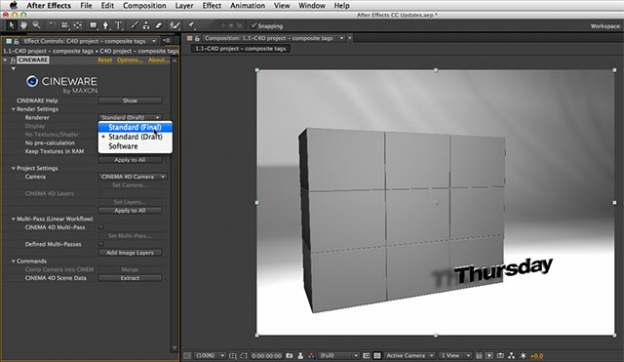Click the reset exposure icon

(523, 356)
